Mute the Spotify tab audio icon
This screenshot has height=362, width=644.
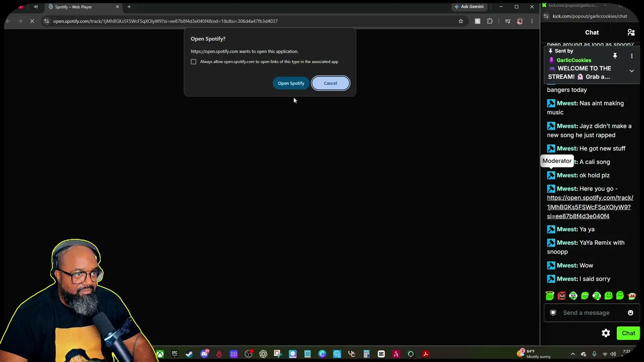[x=36, y=7]
